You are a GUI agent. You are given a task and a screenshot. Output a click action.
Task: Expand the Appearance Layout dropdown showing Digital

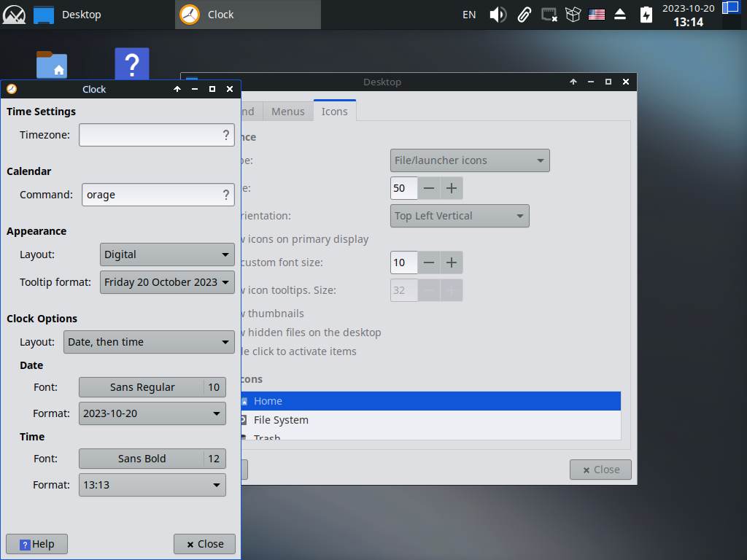coord(167,254)
